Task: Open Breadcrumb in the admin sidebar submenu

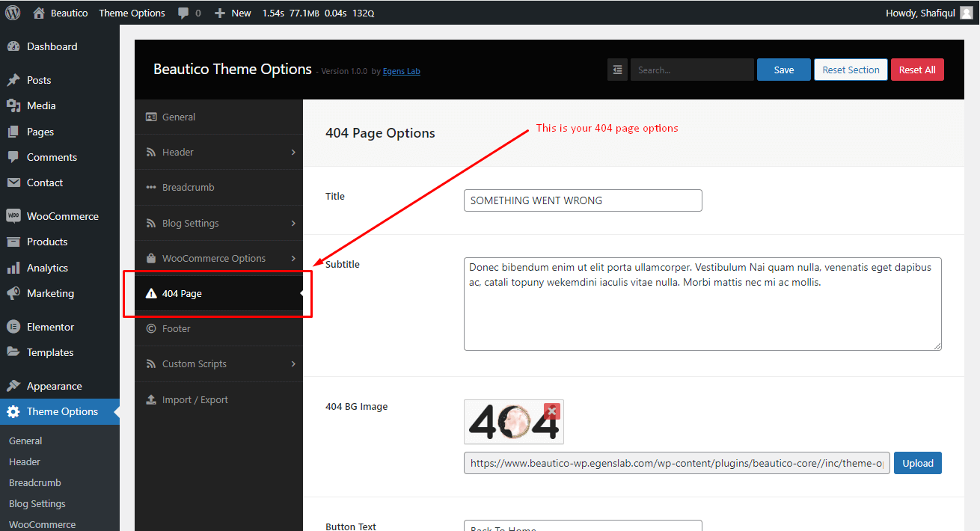Action: pyautogui.click(x=35, y=482)
